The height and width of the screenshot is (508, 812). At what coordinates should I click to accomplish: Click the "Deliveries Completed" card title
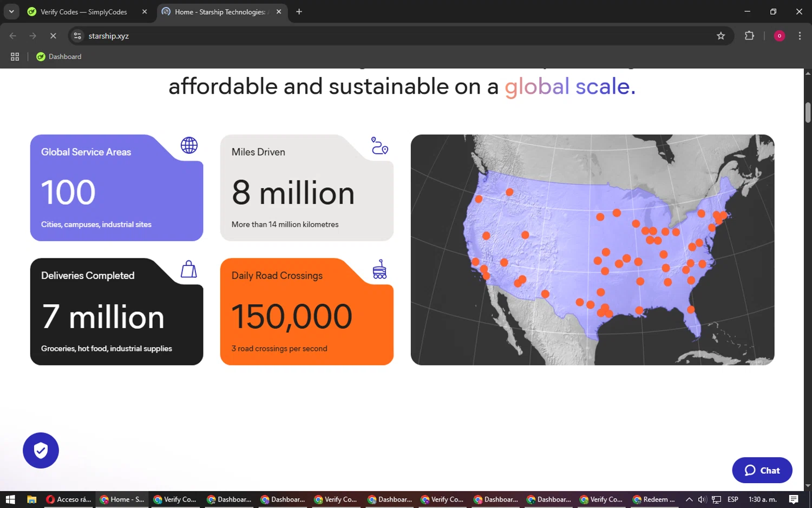[x=88, y=276]
